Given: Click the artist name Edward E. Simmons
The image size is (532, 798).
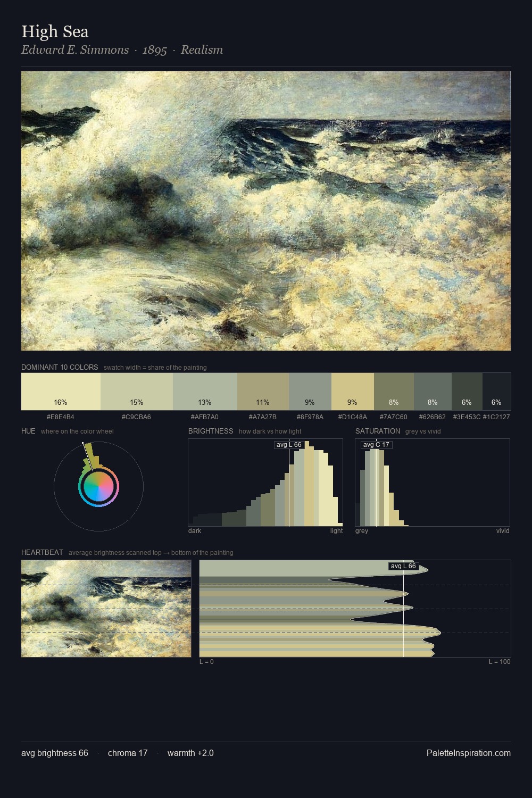Looking at the screenshot, I should [75, 50].
